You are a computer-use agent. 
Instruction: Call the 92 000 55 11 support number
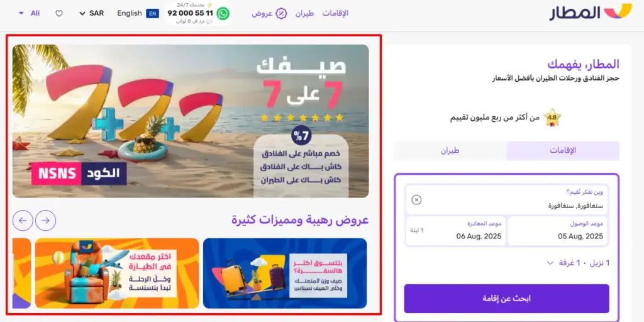[x=190, y=13]
